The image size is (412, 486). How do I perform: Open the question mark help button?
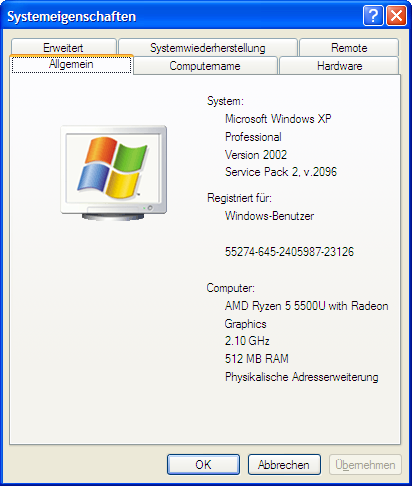click(373, 15)
